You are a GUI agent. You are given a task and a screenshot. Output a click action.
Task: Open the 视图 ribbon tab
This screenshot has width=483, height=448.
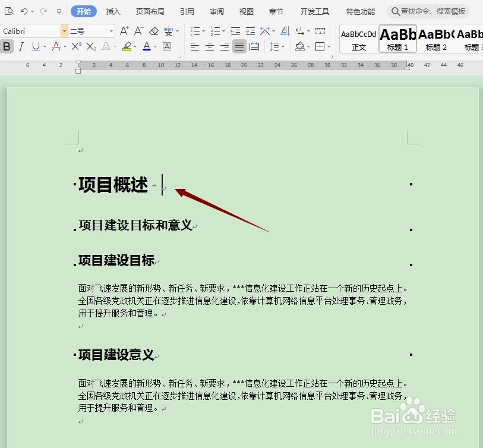[x=246, y=11]
